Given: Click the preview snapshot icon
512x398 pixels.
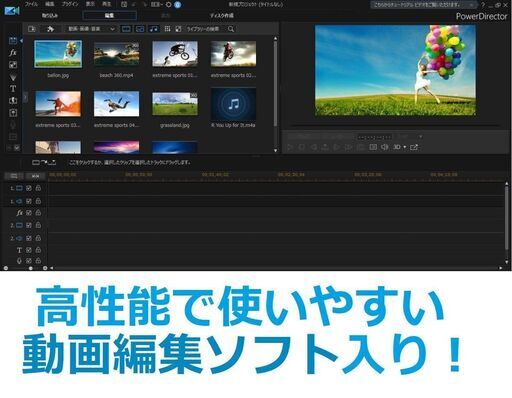Looking at the screenshot, I should click(373, 147).
